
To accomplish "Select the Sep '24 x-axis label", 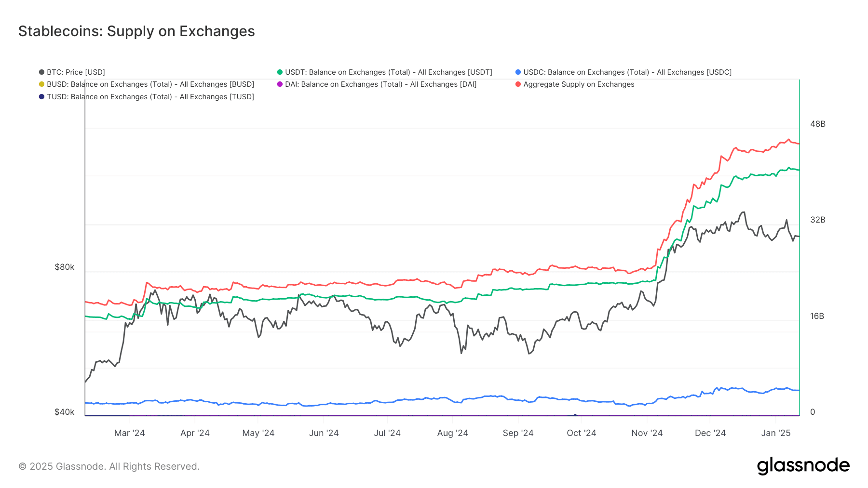I will [x=518, y=433].
